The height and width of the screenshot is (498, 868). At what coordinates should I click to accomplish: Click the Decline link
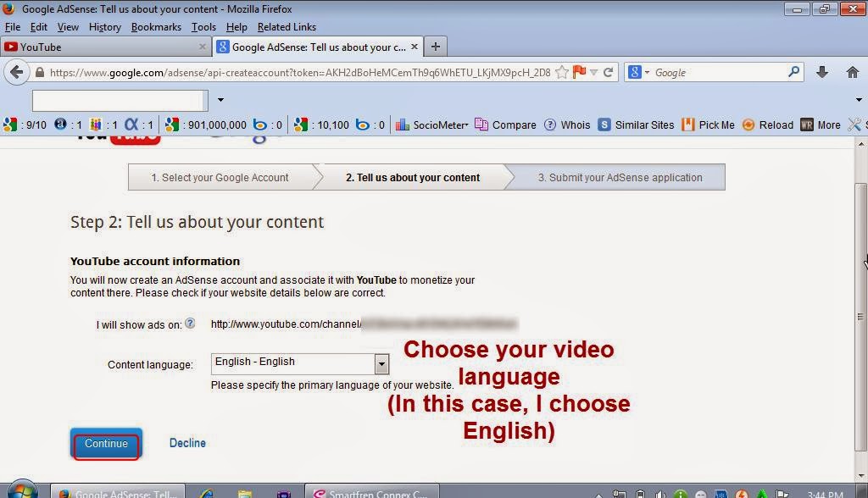coord(187,443)
